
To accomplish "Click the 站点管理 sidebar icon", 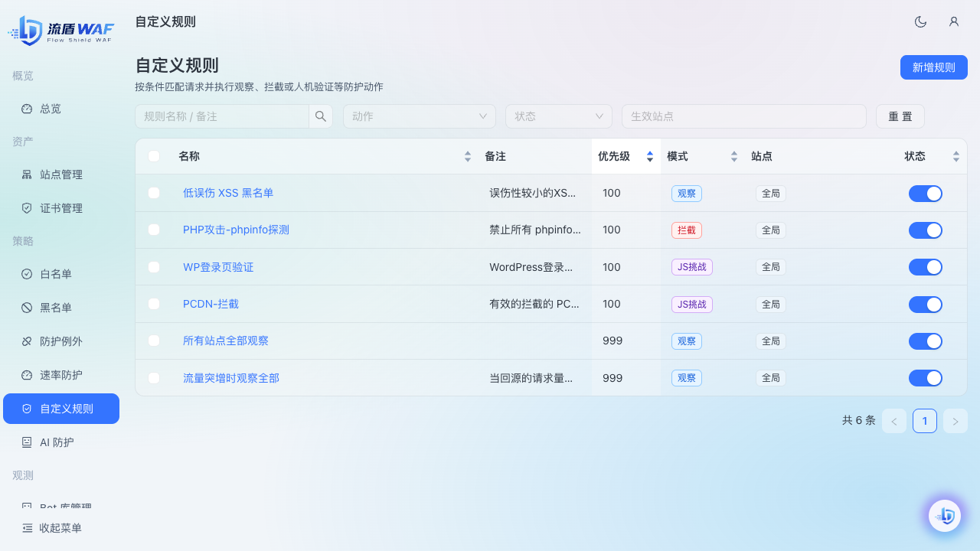I will coord(27,174).
